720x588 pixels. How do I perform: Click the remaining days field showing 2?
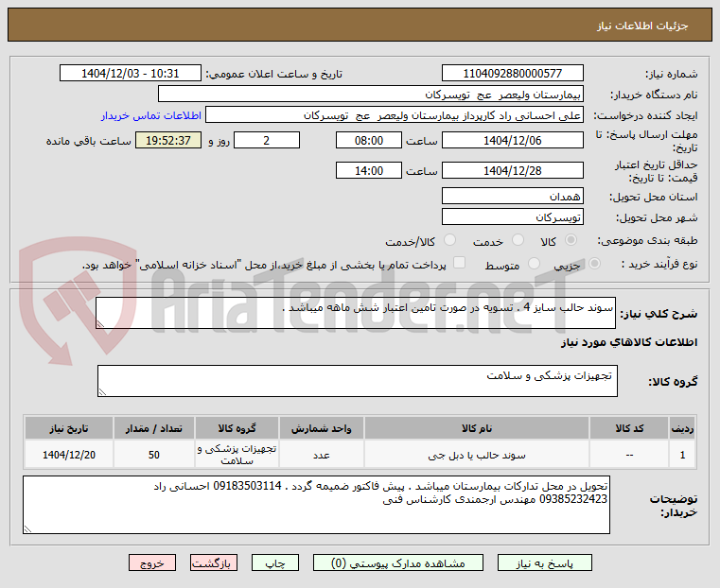pos(267,140)
